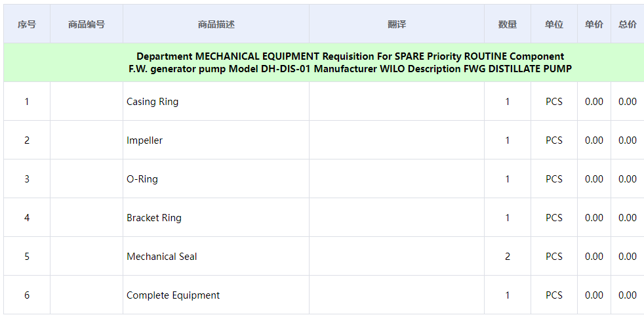Viewport: 644px width, 317px height.
Task: Select the 单位 column header
Action: tap(554, 24)
